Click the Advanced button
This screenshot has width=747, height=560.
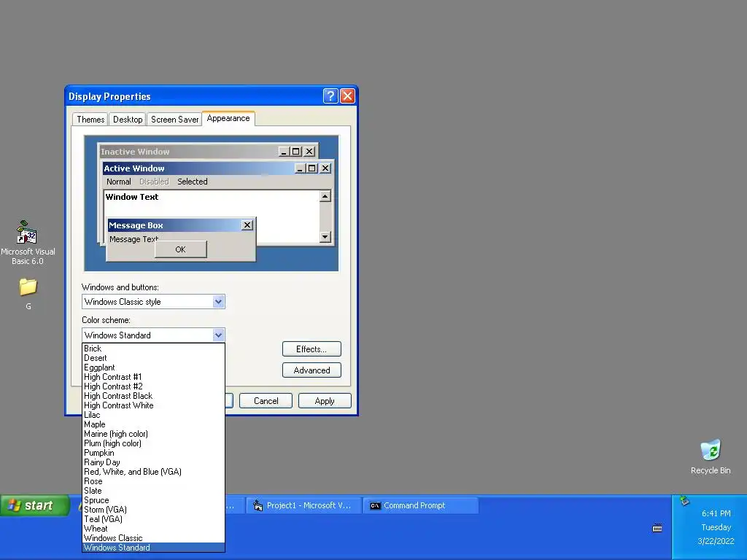pos(311,370)
